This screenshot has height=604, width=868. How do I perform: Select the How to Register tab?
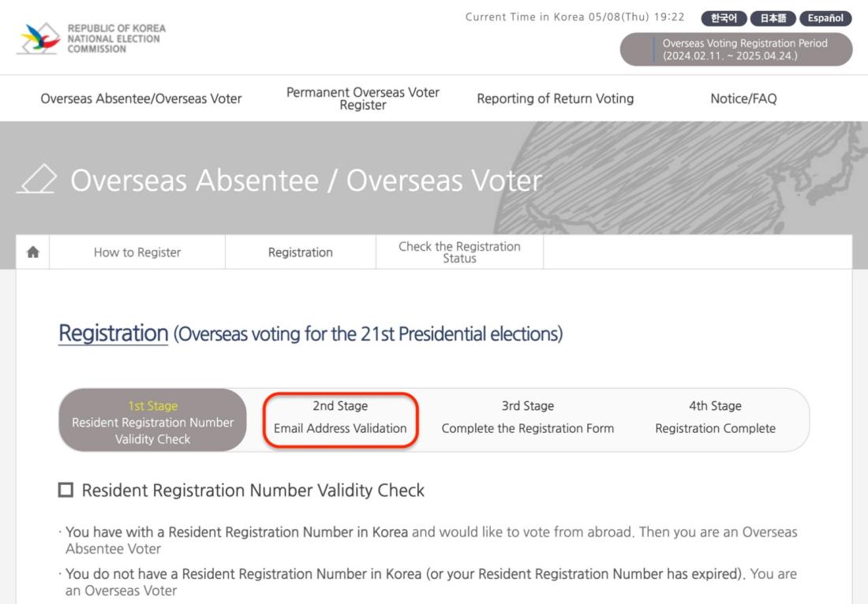click(x=137, y=252)
